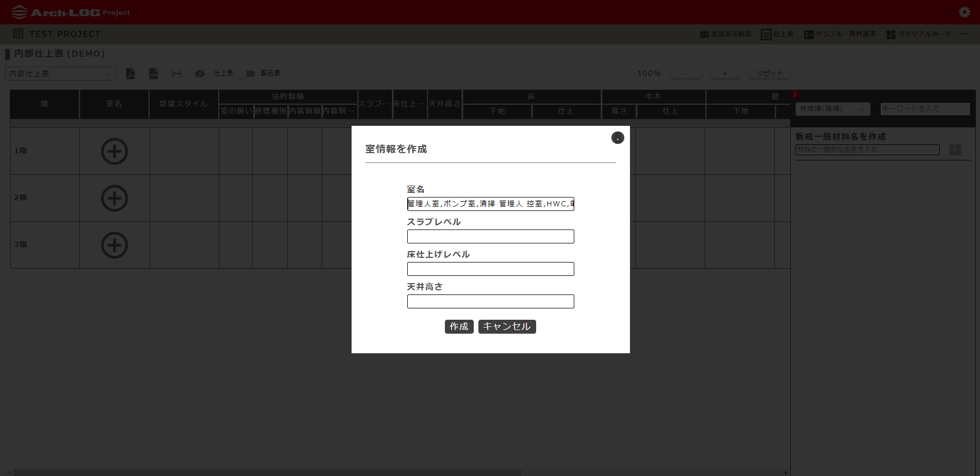Screen dimensions: 980x476
Task: Add a room on 3階
Action: tap(114, 245)
